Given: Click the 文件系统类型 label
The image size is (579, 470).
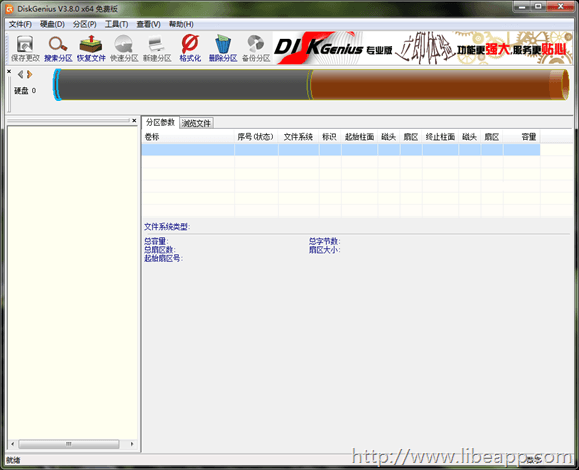Looking at the screenshot, I should click(167, 227).
